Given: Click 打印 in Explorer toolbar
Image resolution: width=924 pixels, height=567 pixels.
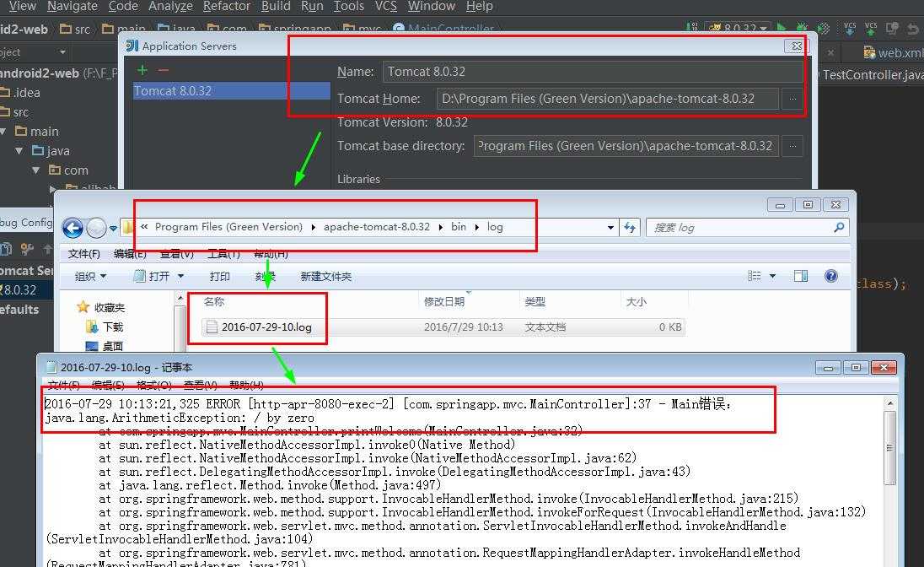Looking at the screenshot, I should tap(220, 276).
